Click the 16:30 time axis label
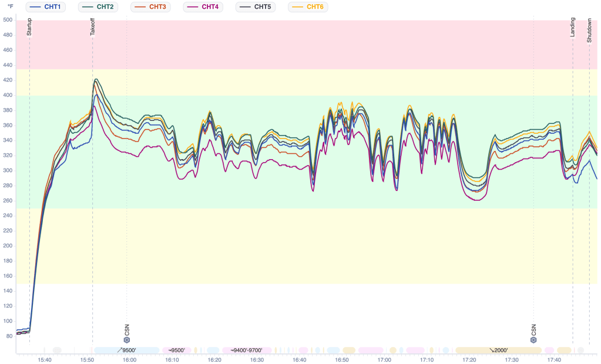The width and height of the screenshot is (601, 364). point(257,360)
